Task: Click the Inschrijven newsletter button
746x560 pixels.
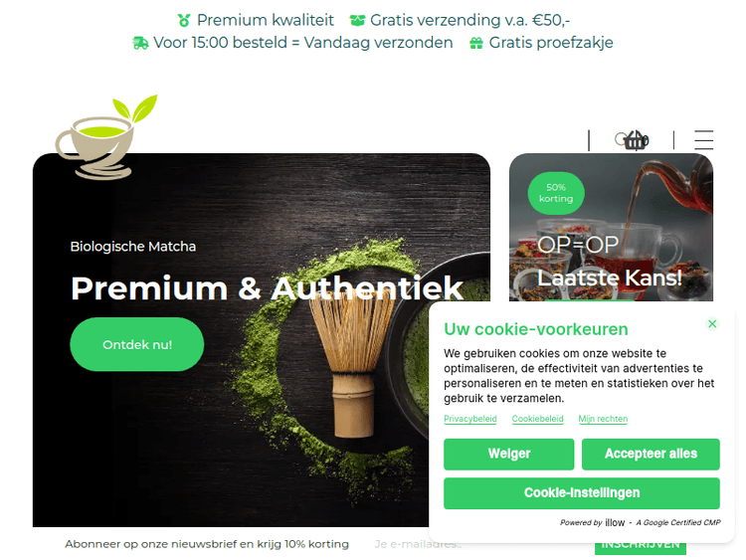Action: (641, 547)
